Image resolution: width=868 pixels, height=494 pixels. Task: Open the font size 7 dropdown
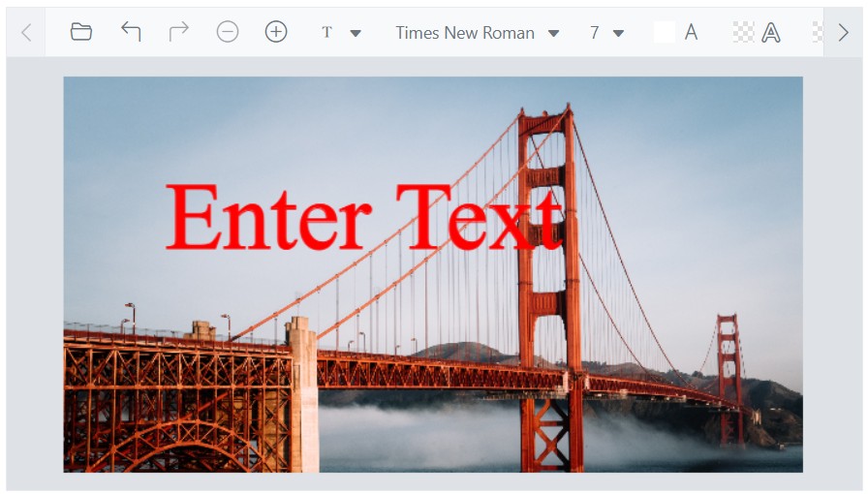pos(606,33)
